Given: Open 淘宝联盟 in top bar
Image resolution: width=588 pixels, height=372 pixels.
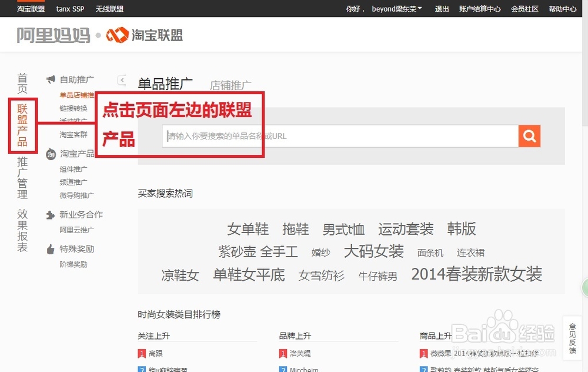Looking at the screenshot, I should tap(31, 9).
